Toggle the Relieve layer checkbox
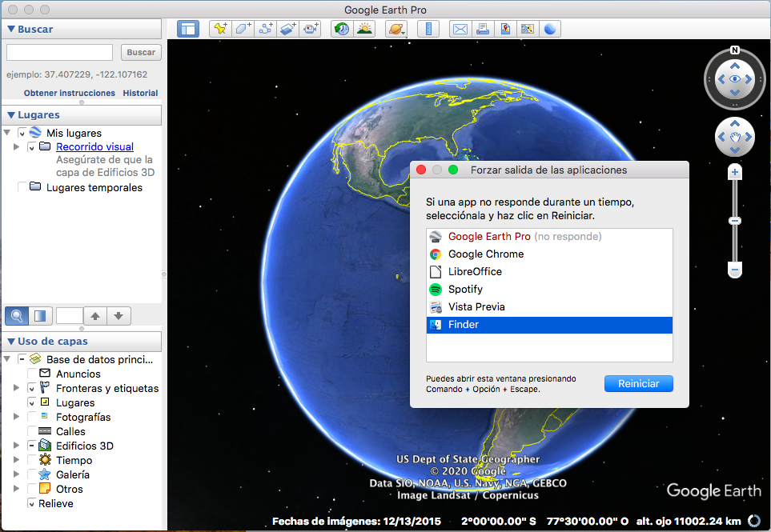 click(31, 504)
